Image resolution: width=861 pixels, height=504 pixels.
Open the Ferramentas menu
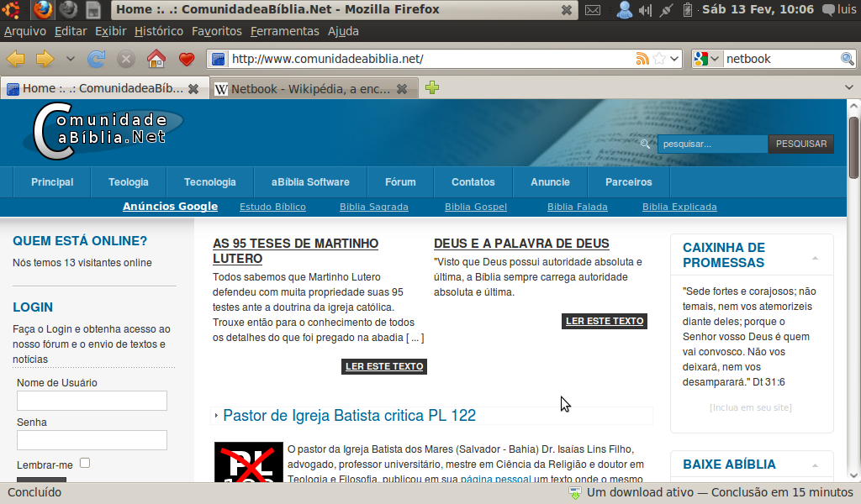(x=284, y=31)
